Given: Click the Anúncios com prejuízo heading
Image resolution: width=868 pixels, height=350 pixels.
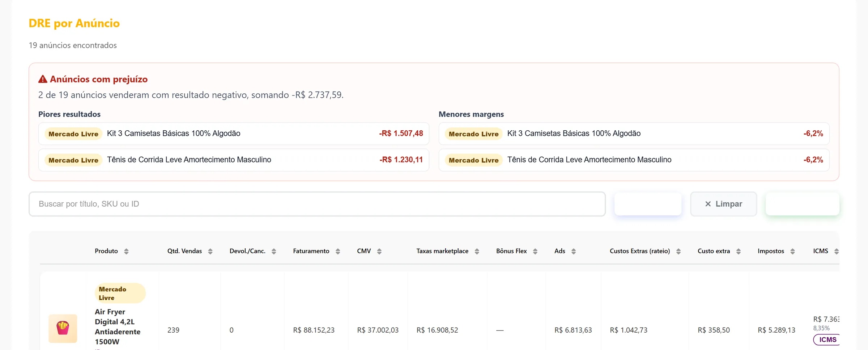Looking at the screenshot, I should point(99,79).
